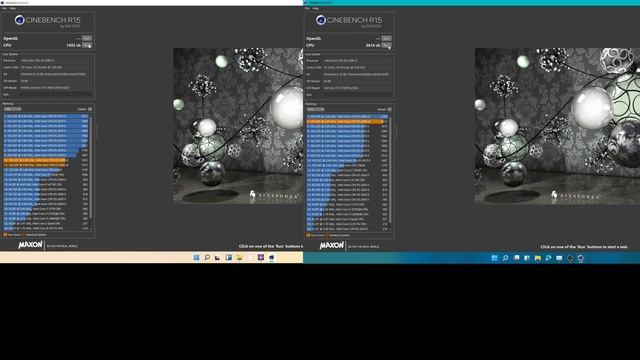Image resolution: width=640 pixels, height=360 pixels.
Task: Open the Start menu on the left taskbar
Action: click(x=196, y=258)
